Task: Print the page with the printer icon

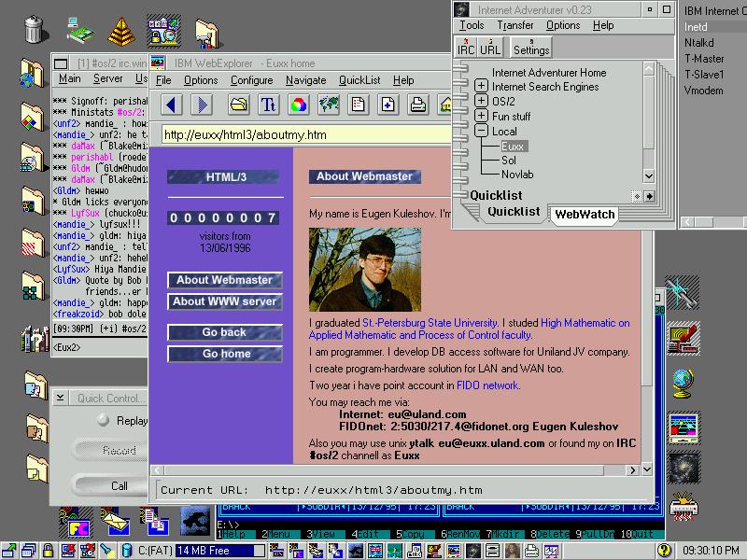Action: [417, 105]
